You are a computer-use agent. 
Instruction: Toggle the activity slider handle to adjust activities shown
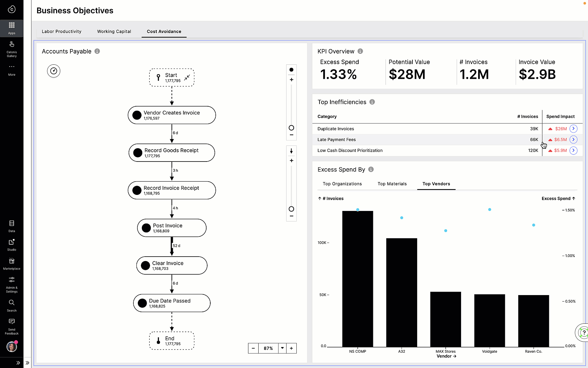click(291, 127)
